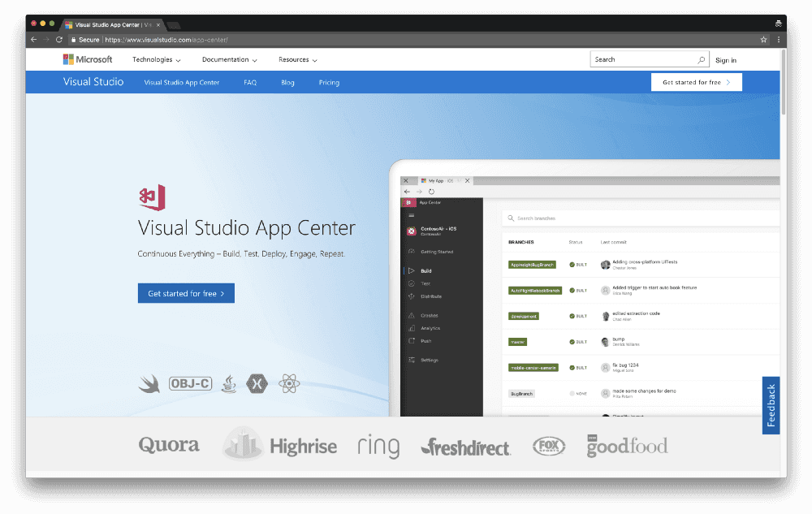
Task: Open the FAQ nav link
Action: [250, 82]
